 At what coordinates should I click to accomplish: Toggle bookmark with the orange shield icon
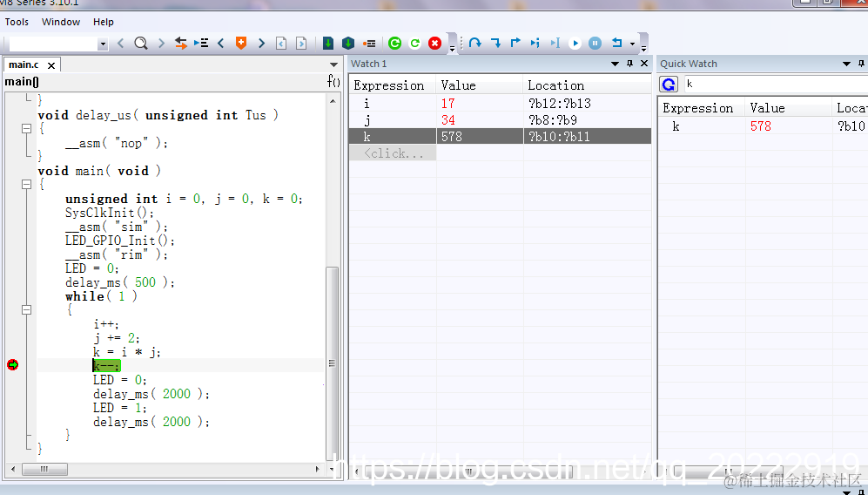tap(241, 44)
